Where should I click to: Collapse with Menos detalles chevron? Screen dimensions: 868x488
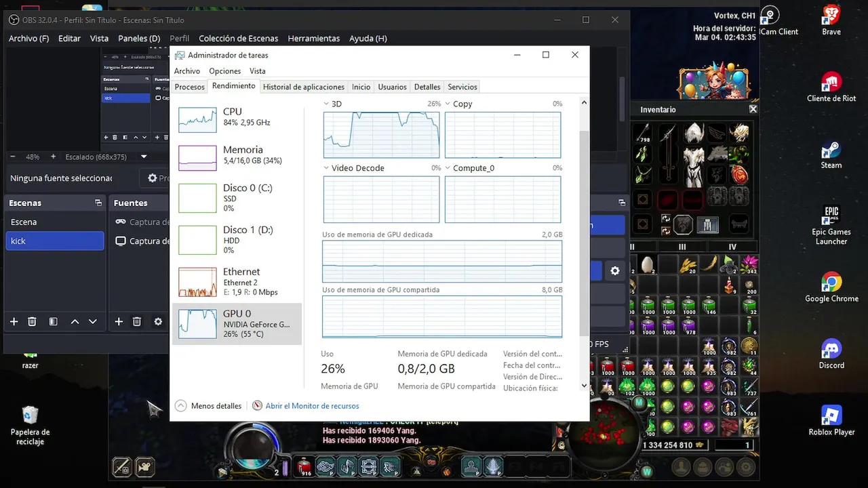coord(180,406)
